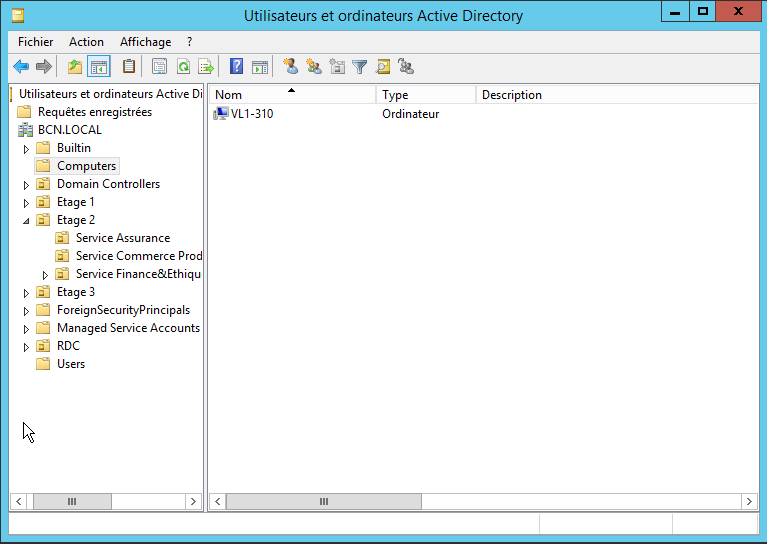
Task: Open the filter options funnel icon
Action: pos(360,67)
